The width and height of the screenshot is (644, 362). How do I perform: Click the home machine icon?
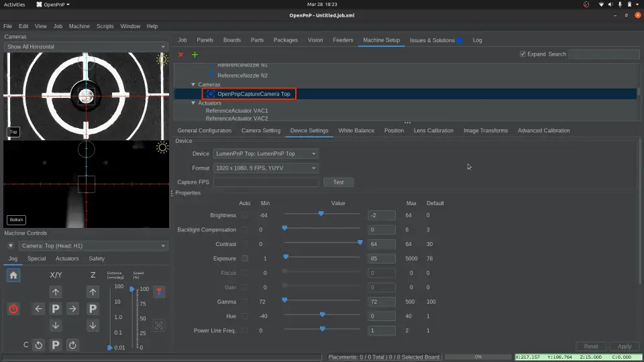pos(13,275)
